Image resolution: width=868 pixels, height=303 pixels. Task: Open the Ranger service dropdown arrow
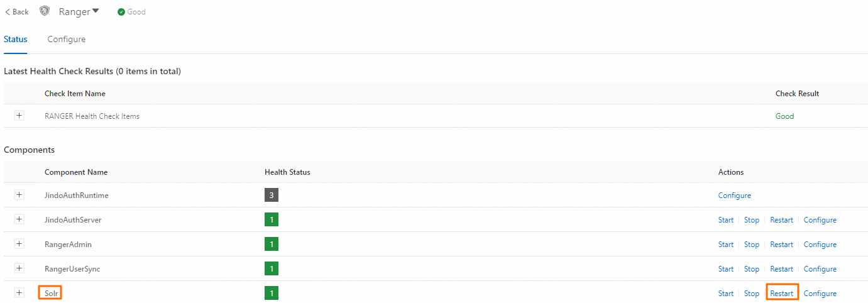pyautogui.click(x=96, y=11)
